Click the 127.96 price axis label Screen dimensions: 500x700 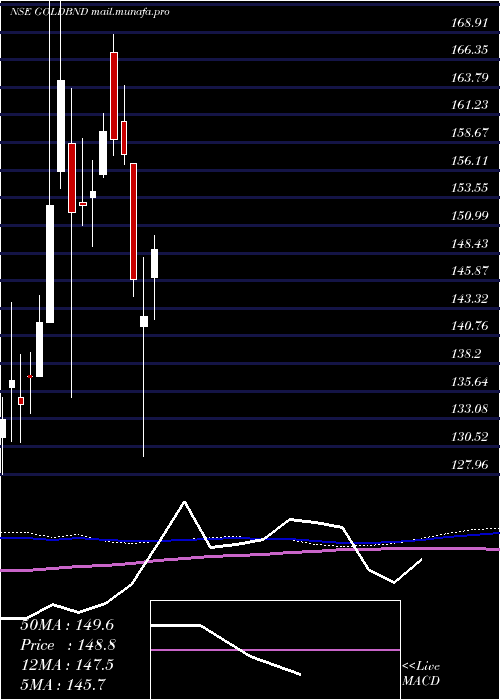pos(469,465)
